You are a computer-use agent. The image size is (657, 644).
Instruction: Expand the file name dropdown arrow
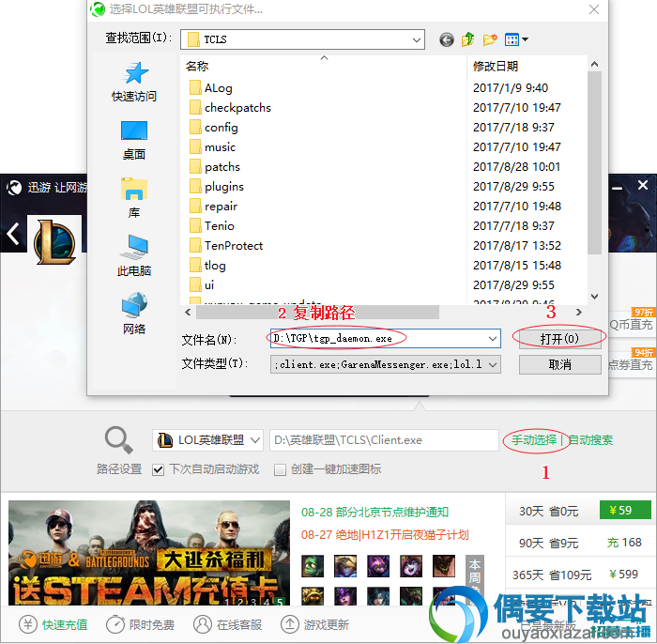493,339
